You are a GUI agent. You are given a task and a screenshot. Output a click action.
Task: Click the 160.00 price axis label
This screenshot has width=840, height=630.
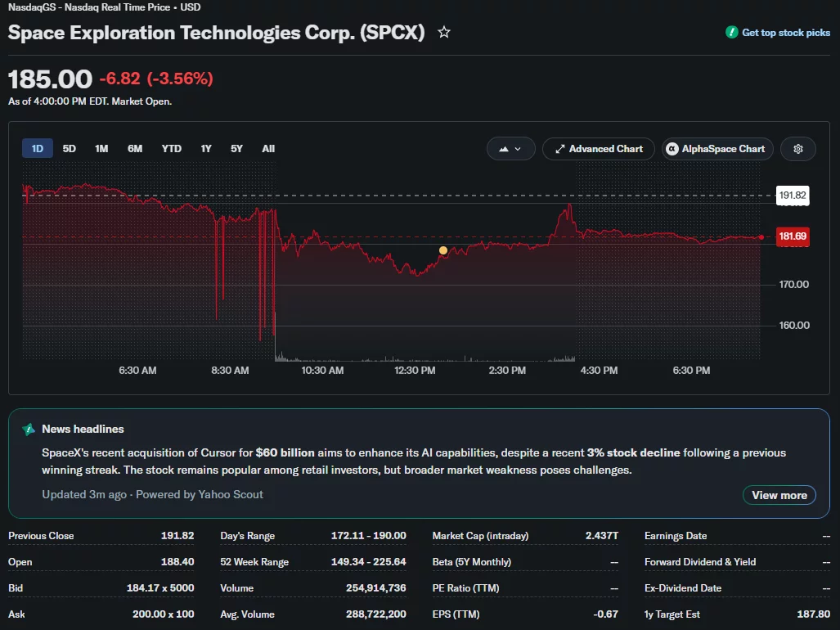point(794,325)
